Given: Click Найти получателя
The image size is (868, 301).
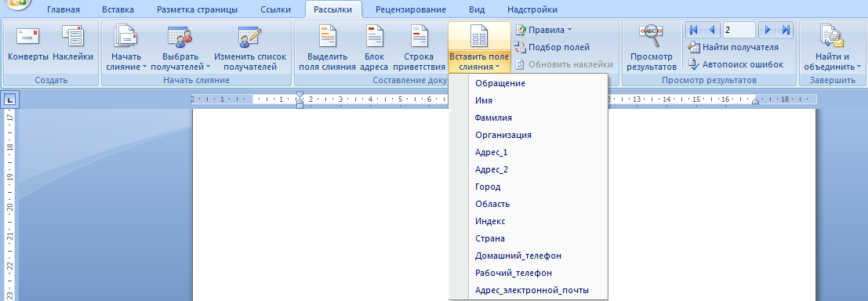Looking at the screenshot, I should pos(733,47).
